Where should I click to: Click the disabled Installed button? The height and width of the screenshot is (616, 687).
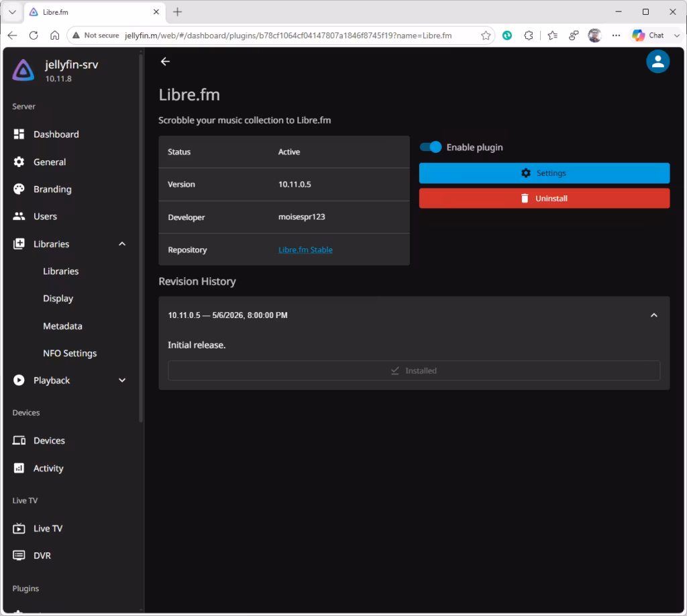point(414,370)
